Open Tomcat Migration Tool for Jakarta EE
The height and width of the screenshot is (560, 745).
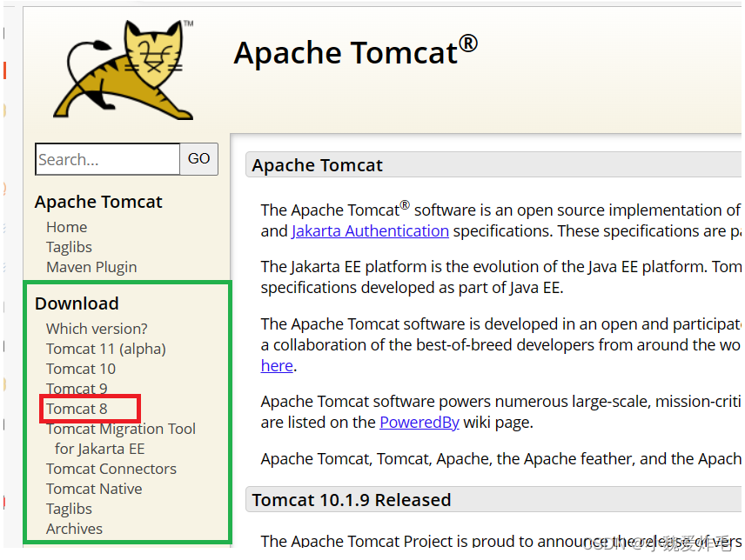(x=121, y=438)
